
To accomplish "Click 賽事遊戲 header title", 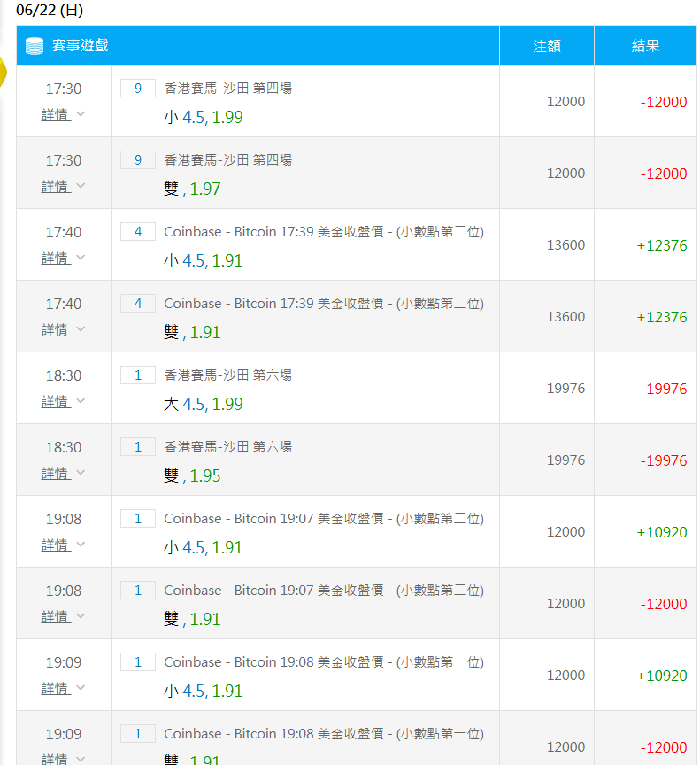I will click(81, 45).
